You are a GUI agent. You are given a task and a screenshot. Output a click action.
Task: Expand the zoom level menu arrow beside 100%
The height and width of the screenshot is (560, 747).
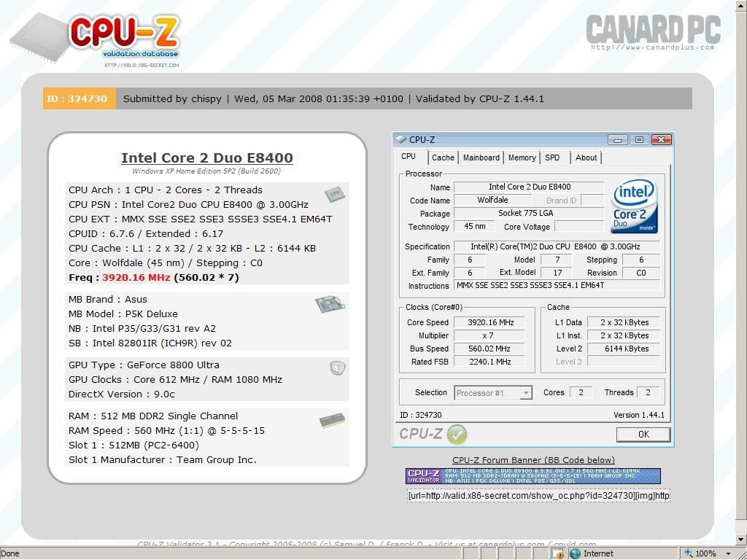[x=728, y=554]
